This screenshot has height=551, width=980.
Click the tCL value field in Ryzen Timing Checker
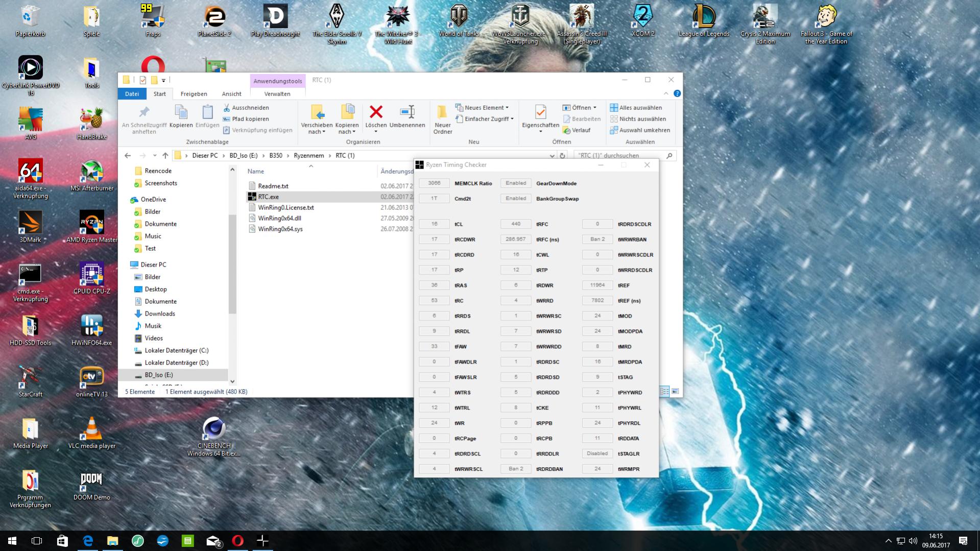pyautogui.click(x=434, y=224)
